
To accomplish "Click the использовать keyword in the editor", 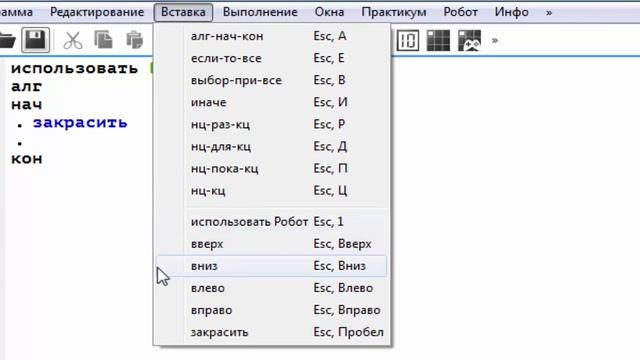I will [x=74, y=69].
